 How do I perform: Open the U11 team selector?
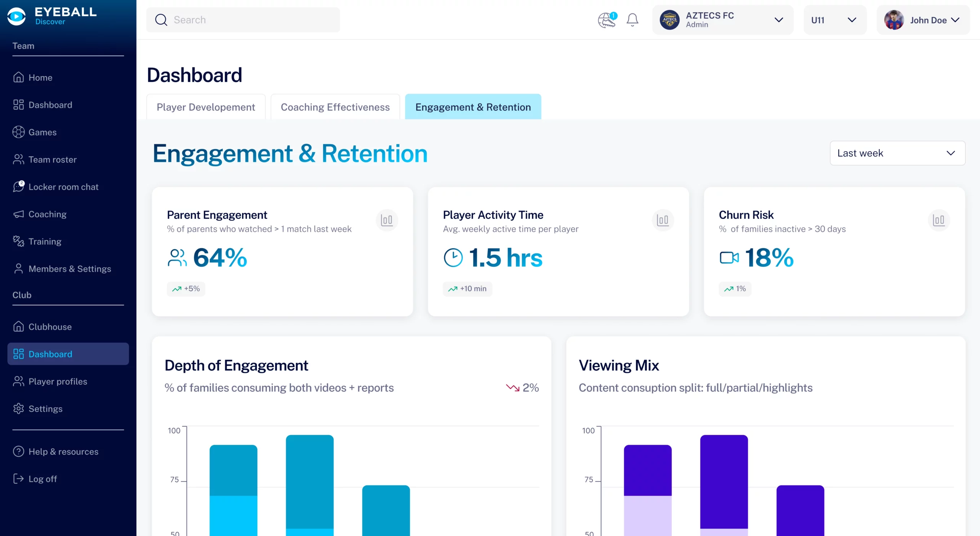pos(835,20)
